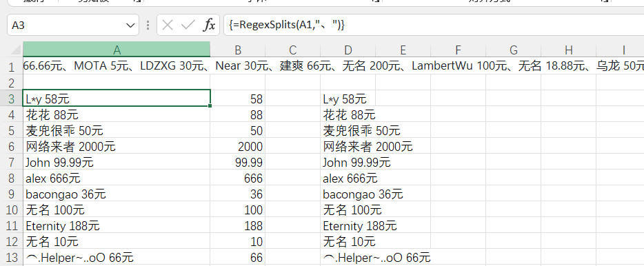Click the formula bar resize dots handle
This screenshot has height=266, width=644.
click(x=148, y=25)
